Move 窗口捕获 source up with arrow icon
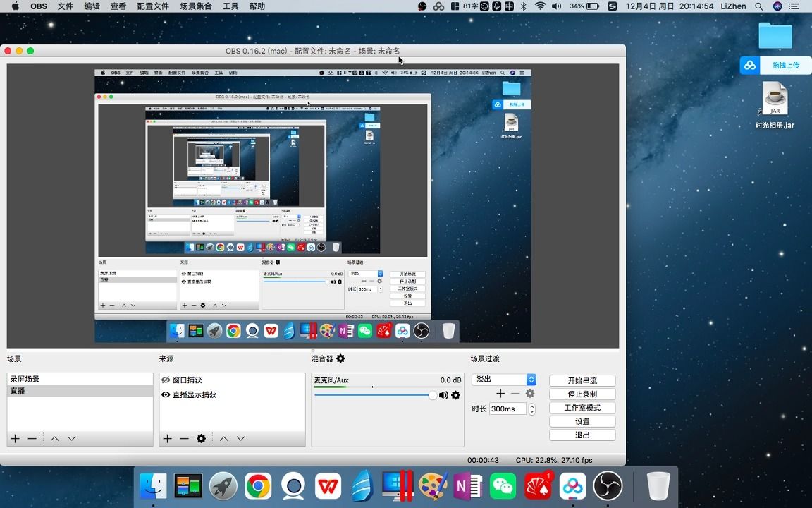Image resolution: width=812 pixels, height=508 pixels. 223,438
